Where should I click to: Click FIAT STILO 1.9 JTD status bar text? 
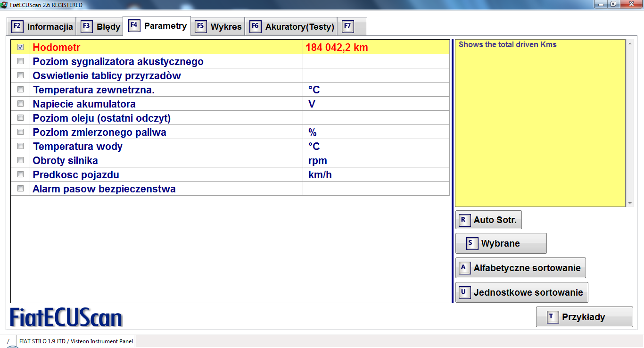coord(76,341)
